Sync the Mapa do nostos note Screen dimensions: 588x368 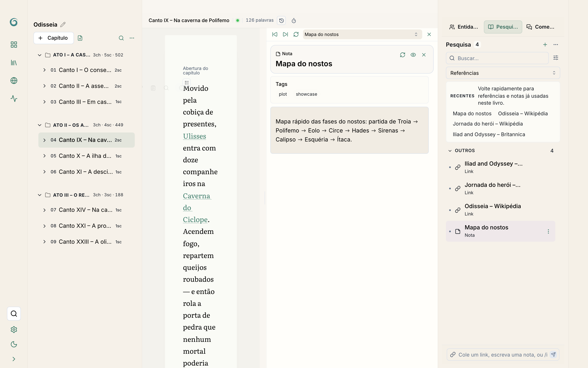point(403,55)
